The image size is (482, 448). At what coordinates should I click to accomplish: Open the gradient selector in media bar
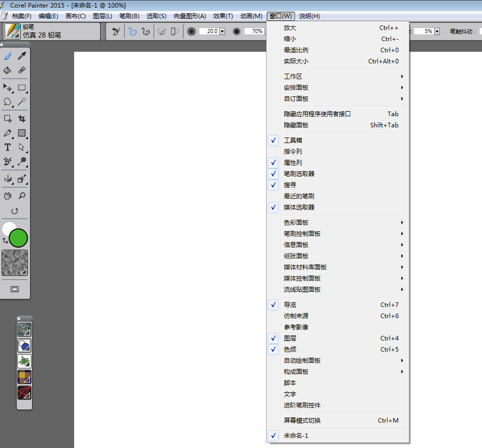pos(24,346)
